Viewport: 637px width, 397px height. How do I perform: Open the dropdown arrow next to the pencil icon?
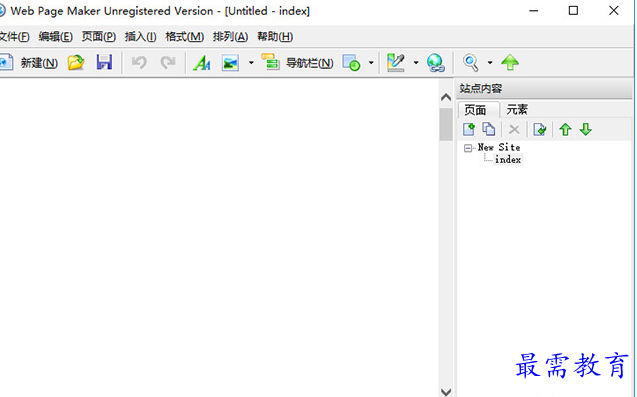coord(416,63)
